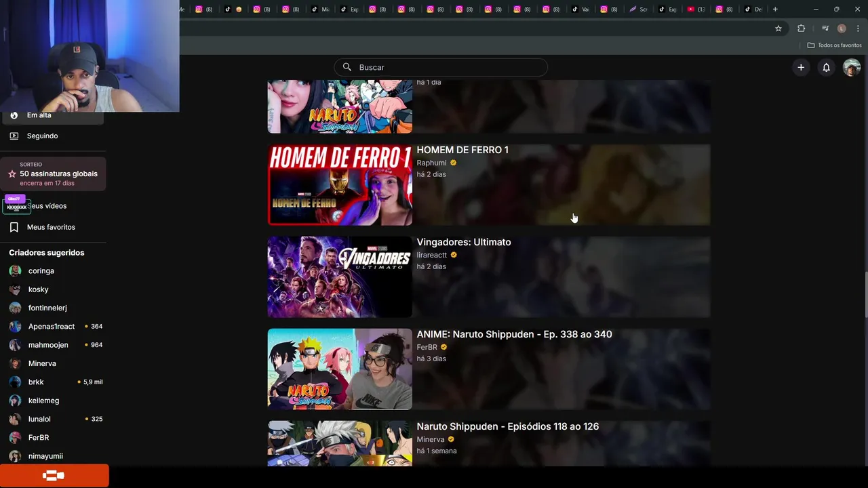Switch to the tab labeled Scr
The height and width of the screenshot is (488, 868).
click(x=638, y=9)
